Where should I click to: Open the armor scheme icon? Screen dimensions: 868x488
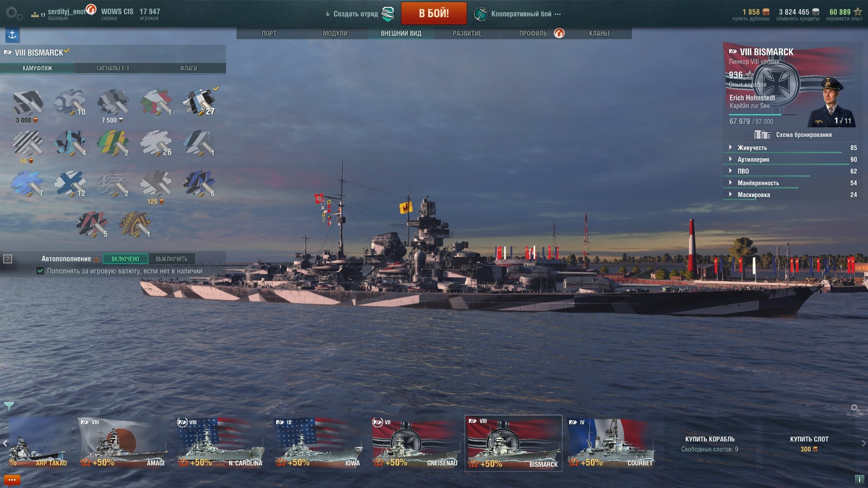tap(762, 135)
